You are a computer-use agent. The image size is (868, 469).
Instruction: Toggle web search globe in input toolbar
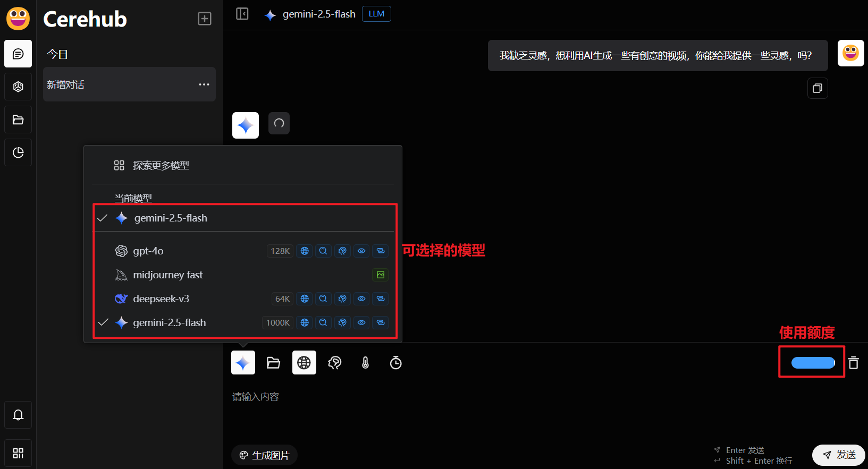[x=304, y=363]
